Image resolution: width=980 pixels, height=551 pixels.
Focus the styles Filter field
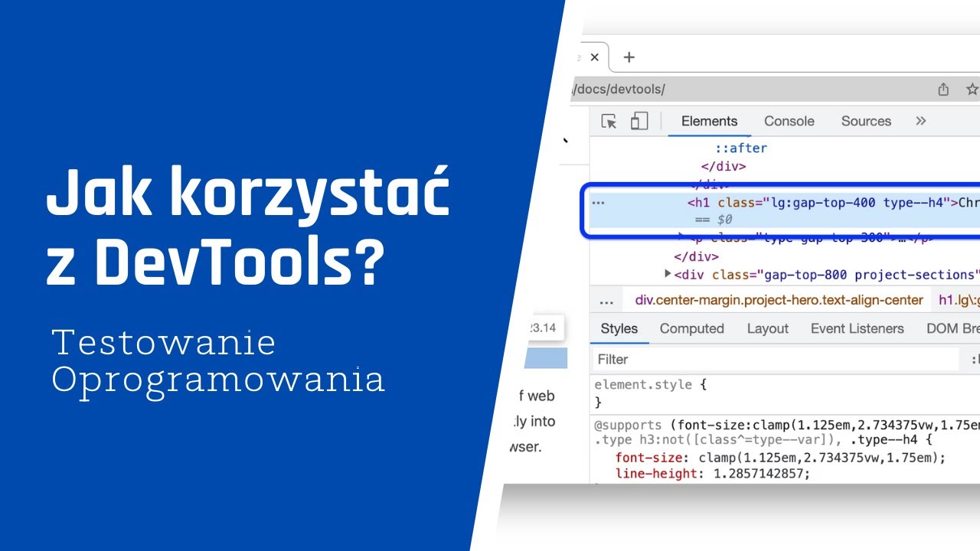[776, 359]
